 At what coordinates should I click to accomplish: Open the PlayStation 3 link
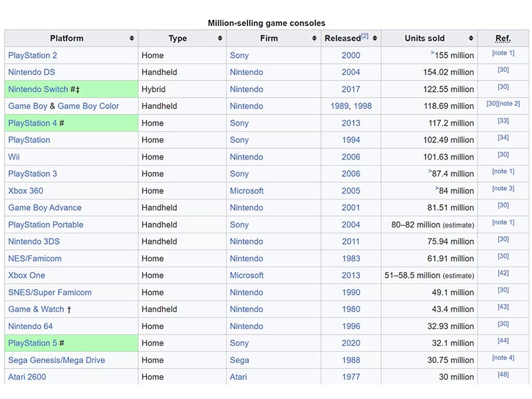(x=33, y=174)
